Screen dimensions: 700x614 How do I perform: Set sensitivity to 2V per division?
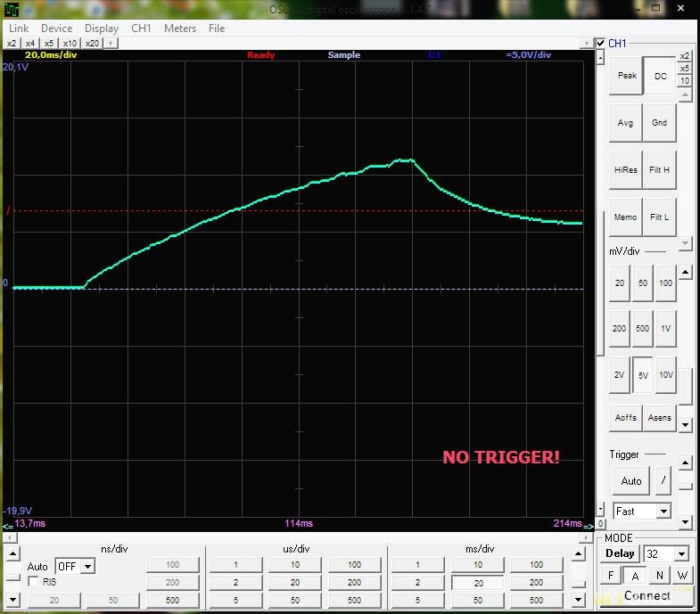pos(620,375)
